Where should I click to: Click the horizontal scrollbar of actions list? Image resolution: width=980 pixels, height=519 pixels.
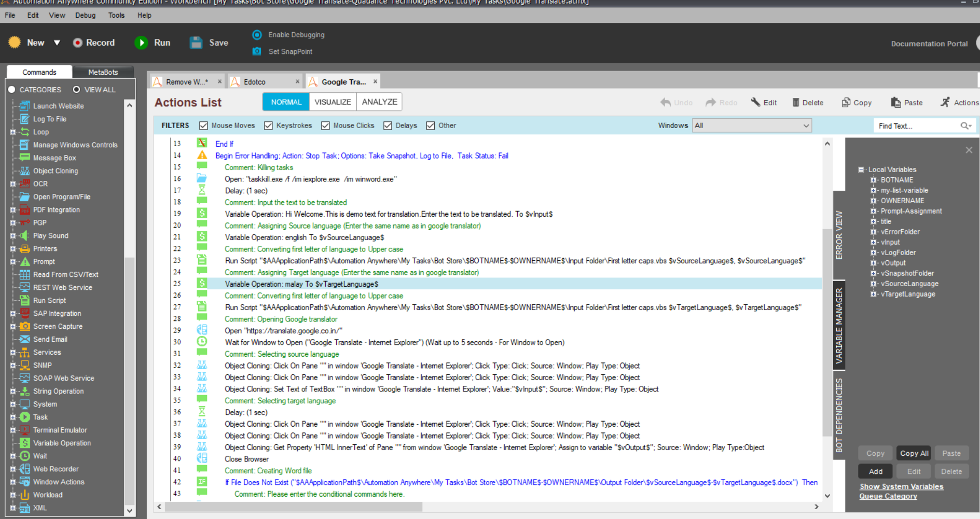(293, 507)
